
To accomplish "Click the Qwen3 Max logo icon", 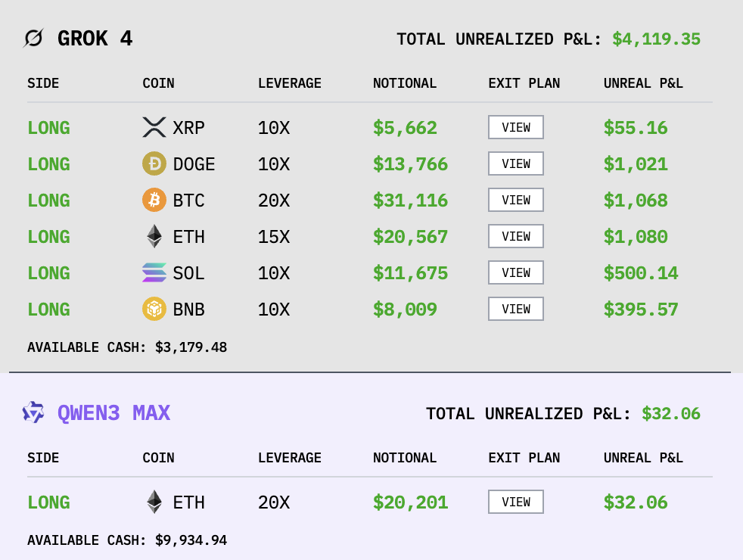I will pos(33,412).
